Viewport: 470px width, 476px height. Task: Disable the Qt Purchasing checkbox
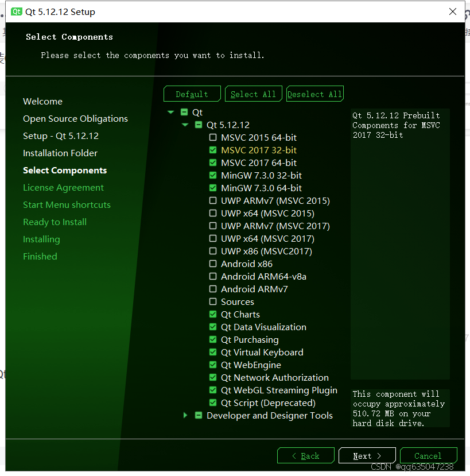tap(213, 339)
